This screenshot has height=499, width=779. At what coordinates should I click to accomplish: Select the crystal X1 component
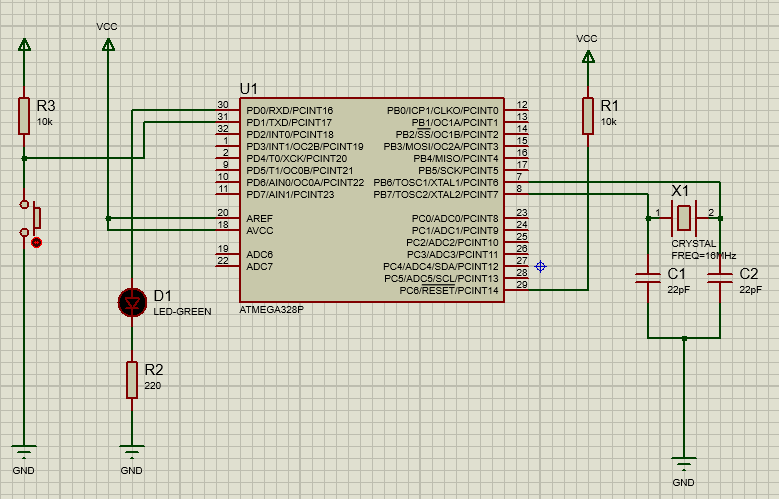[683, 215]
